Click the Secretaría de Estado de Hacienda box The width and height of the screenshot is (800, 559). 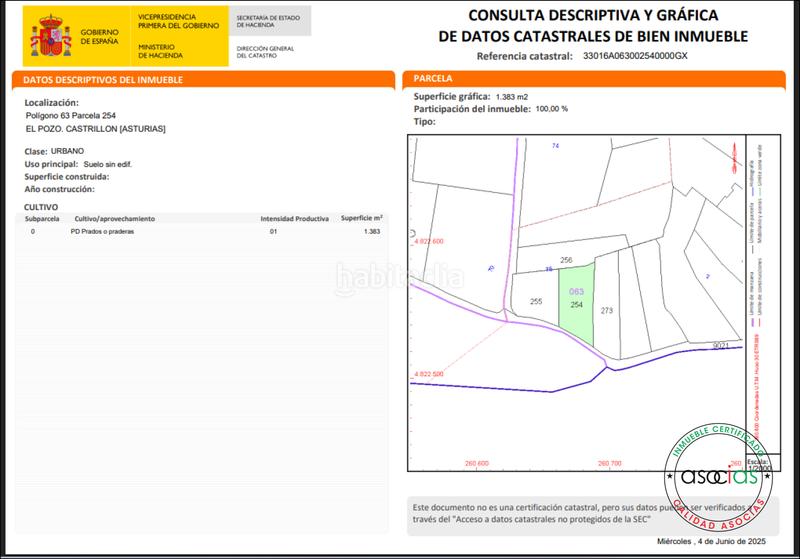point(267,21)
